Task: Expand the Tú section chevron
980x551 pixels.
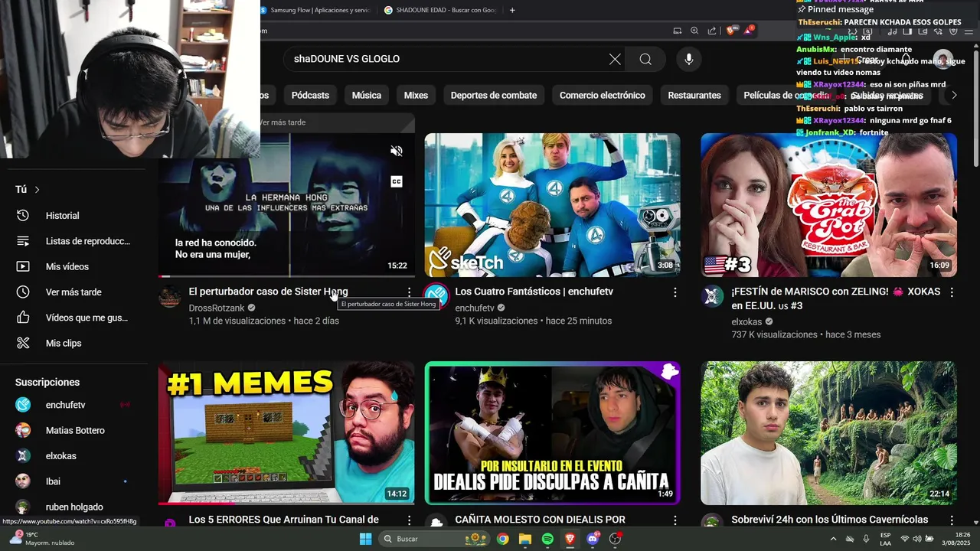Action: (37, 190)
